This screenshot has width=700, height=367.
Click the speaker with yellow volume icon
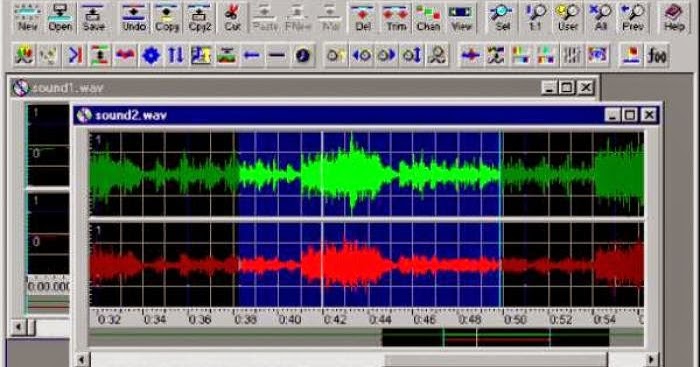pyautogui.click(x=336, y=55)
